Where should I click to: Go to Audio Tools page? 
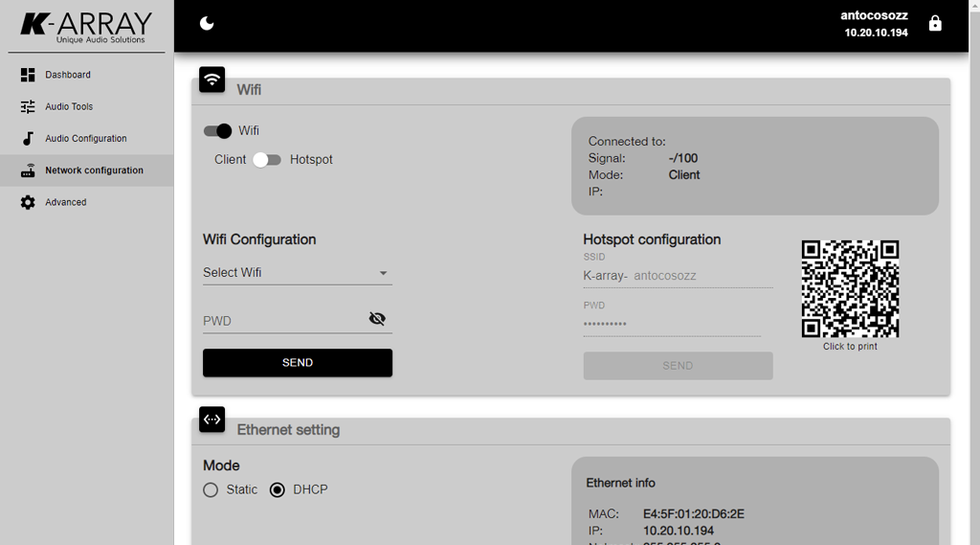point(69,106)
